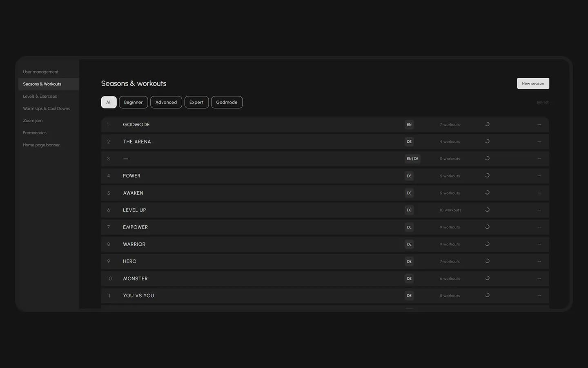Go to Levels & Exercises section
This screenshot has height=368, width=588.
tap(40, 96)
